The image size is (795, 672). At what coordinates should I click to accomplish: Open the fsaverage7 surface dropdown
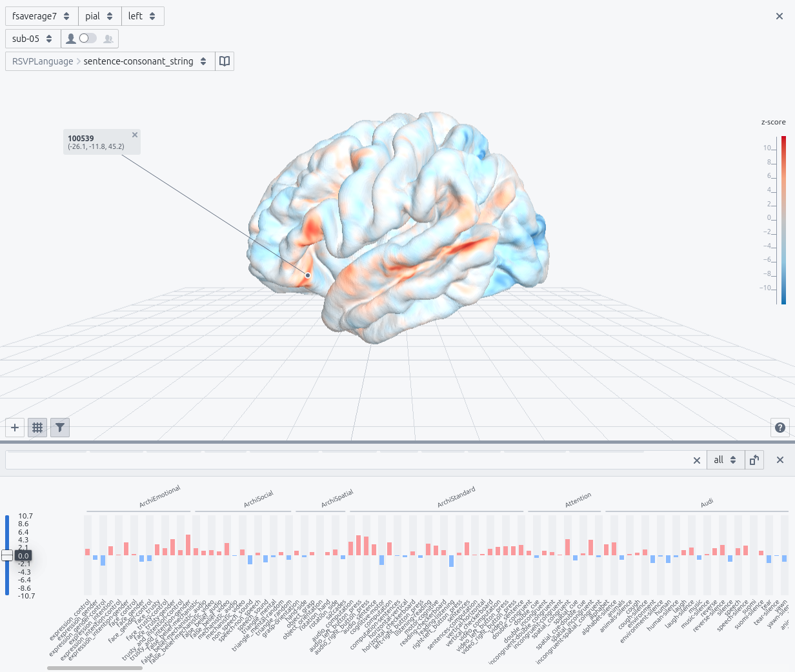[x=41, y=15]
